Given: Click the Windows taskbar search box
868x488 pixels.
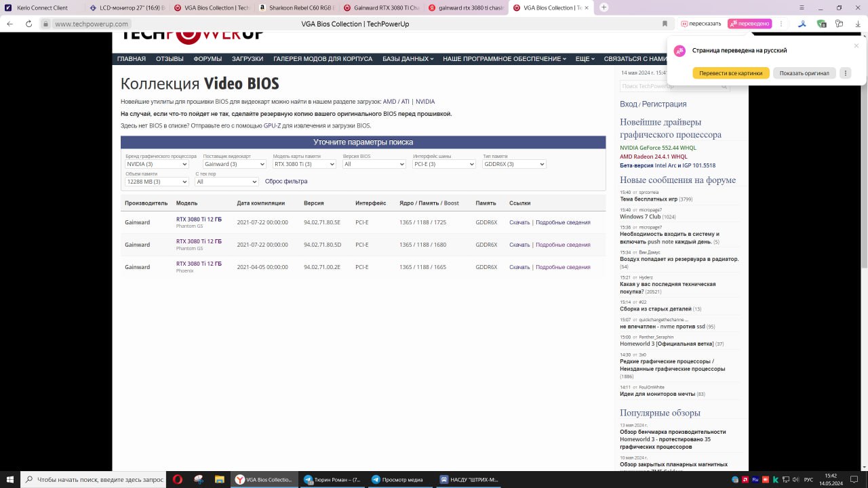Looking at the screenshot, I should (x=93, y=479).
